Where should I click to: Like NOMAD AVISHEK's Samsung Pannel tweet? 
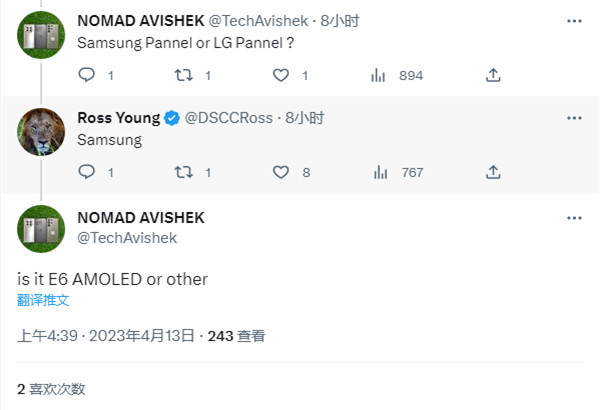point(281,75)
